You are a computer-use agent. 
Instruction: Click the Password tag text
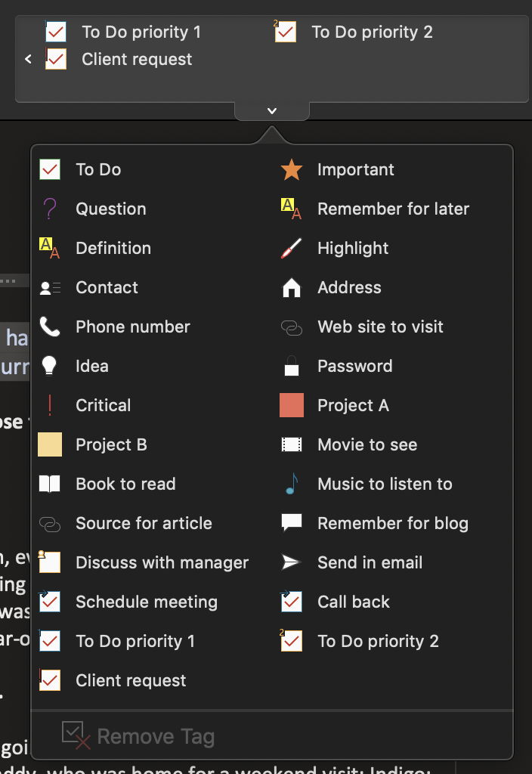tap(355, 366)
